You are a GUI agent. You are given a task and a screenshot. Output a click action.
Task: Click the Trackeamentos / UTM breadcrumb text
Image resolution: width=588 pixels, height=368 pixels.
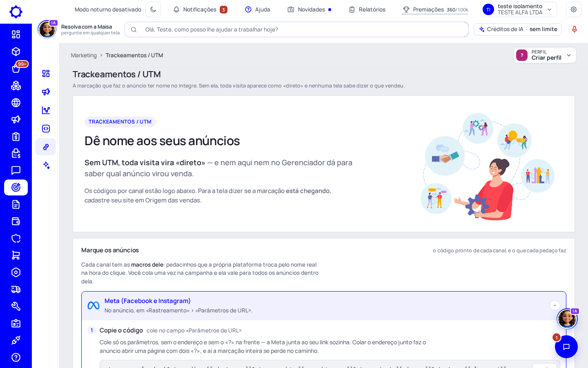coord(134,55)
